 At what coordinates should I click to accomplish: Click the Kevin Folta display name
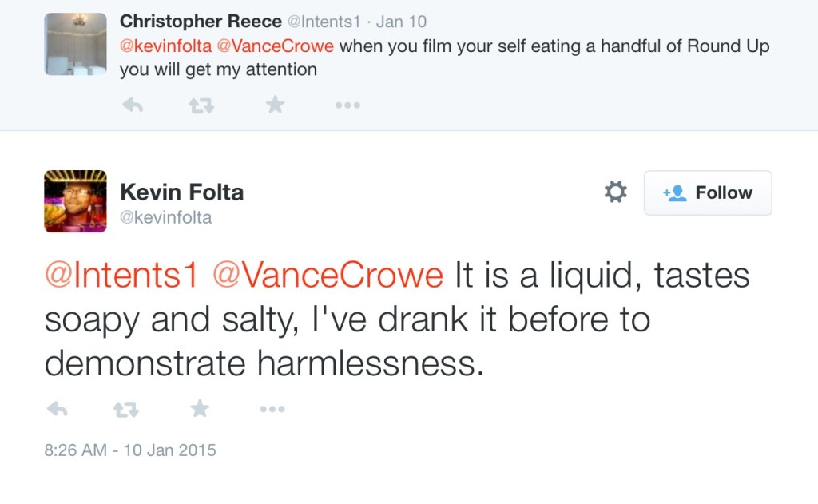181,192
